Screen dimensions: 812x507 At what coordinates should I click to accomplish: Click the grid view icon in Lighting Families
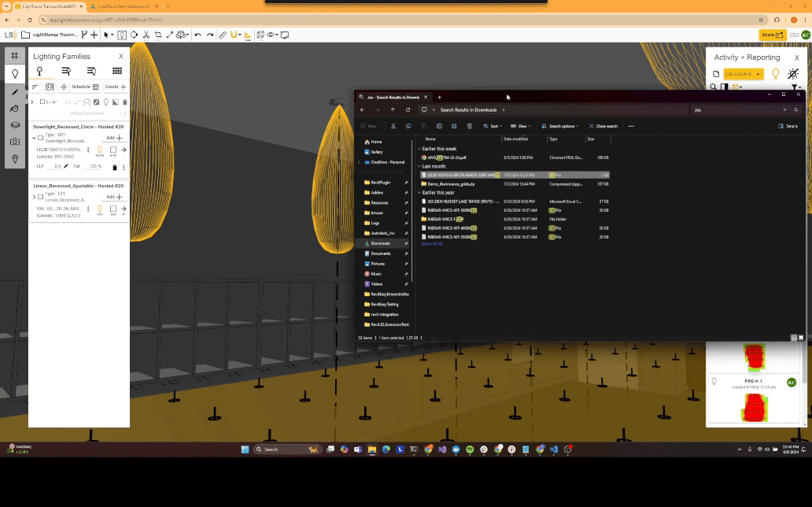point(117,72)
